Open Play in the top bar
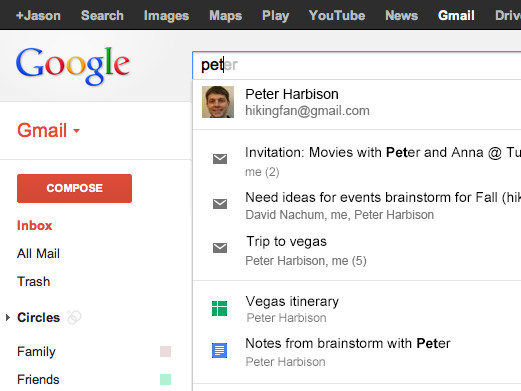Viewport: 521px width, 391px height. [x=275, y=16]
